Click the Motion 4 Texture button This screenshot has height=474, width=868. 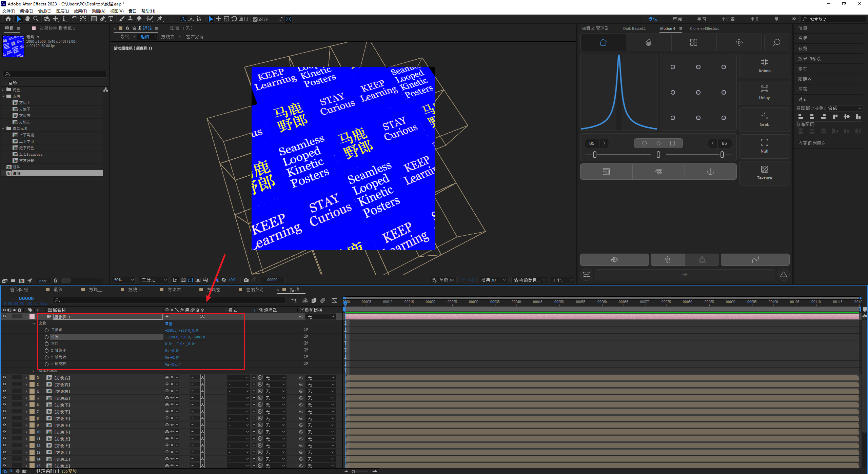click(764, 173)
